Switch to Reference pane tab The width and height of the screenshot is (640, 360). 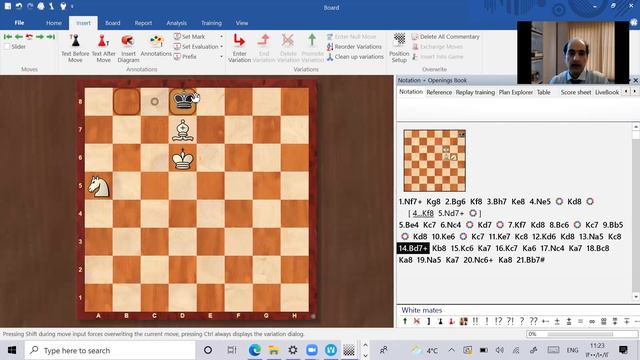click(x=439, y=92)
